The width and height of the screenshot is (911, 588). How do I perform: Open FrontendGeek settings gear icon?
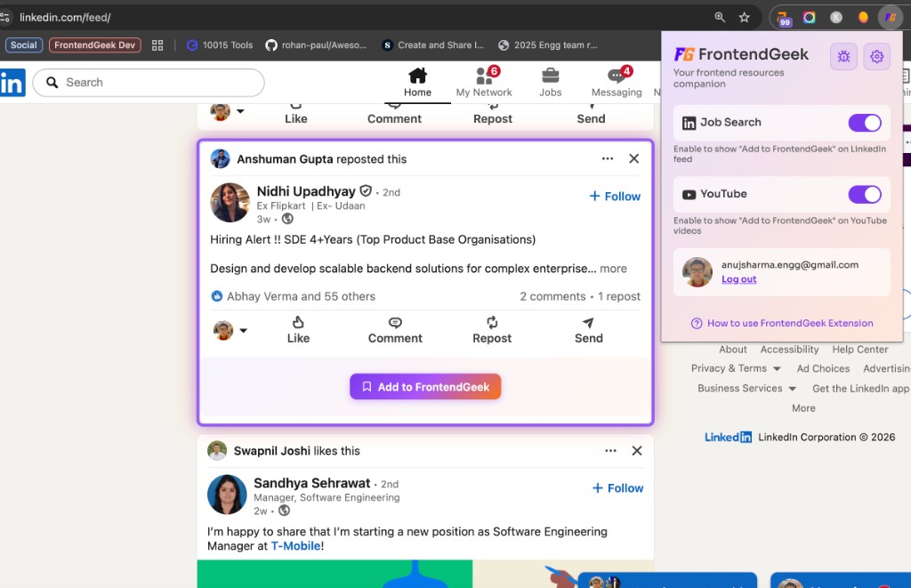tap(876, 57)
